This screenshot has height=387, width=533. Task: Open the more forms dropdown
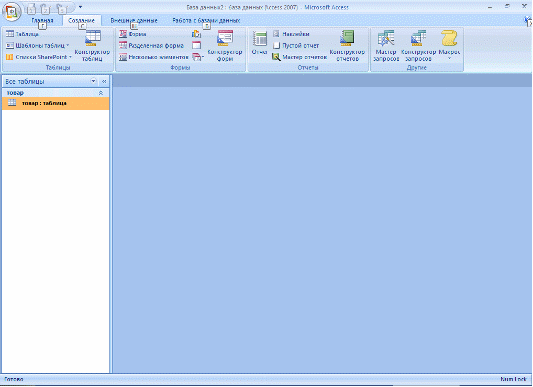(x=197, y=57)
